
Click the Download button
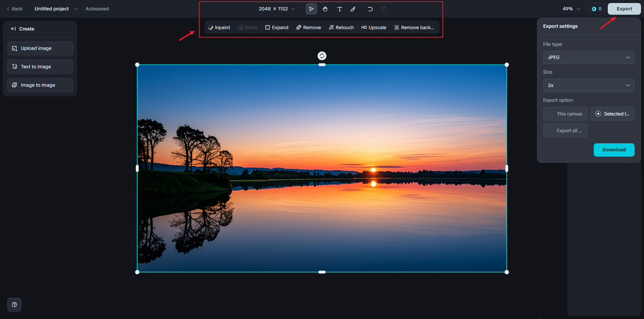point(614,150)
